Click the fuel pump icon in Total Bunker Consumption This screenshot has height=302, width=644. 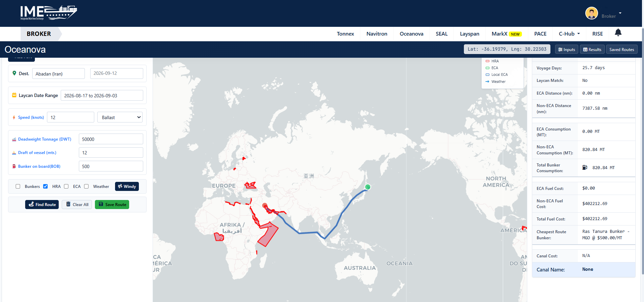pyautogui.click(x=585, y=167)
